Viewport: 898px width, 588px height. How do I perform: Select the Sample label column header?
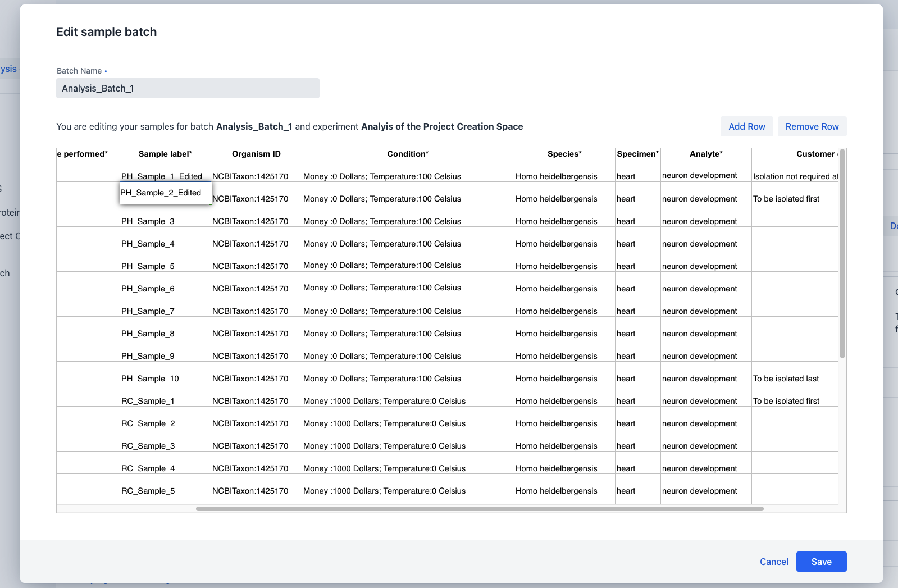tap(165, 154)
